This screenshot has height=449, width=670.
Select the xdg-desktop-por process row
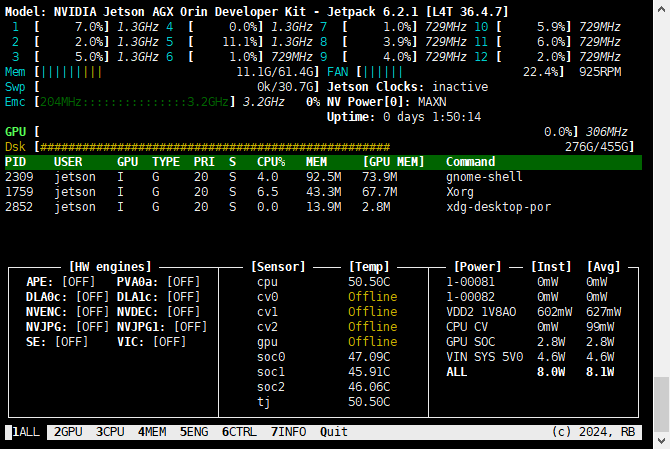[x=323, y=207]
